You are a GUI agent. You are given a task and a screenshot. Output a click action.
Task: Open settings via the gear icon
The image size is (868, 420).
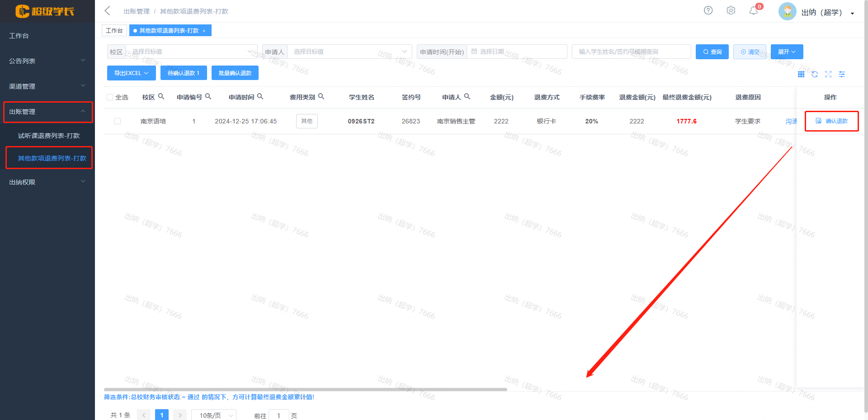pos(731,10)
